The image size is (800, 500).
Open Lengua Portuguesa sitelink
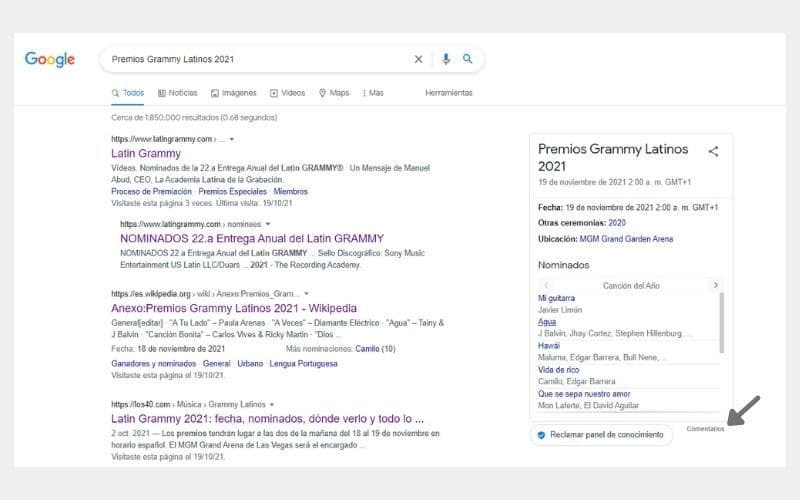[304, 364]
